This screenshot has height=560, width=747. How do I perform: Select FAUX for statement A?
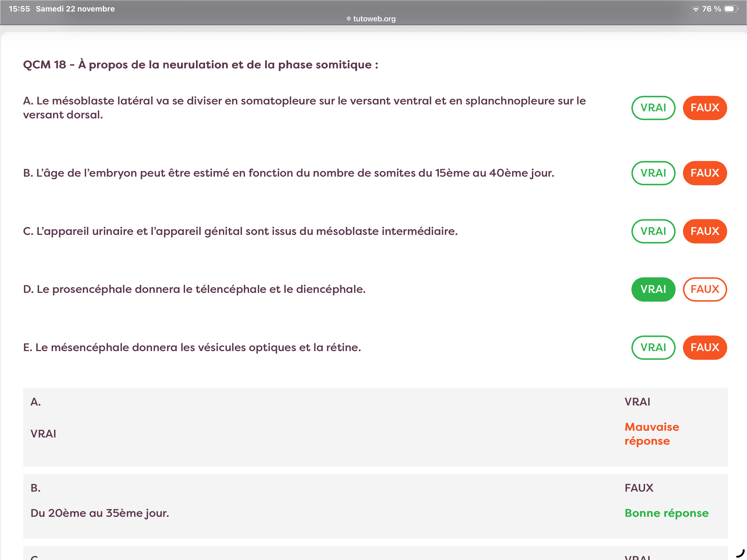click(704, 108)
